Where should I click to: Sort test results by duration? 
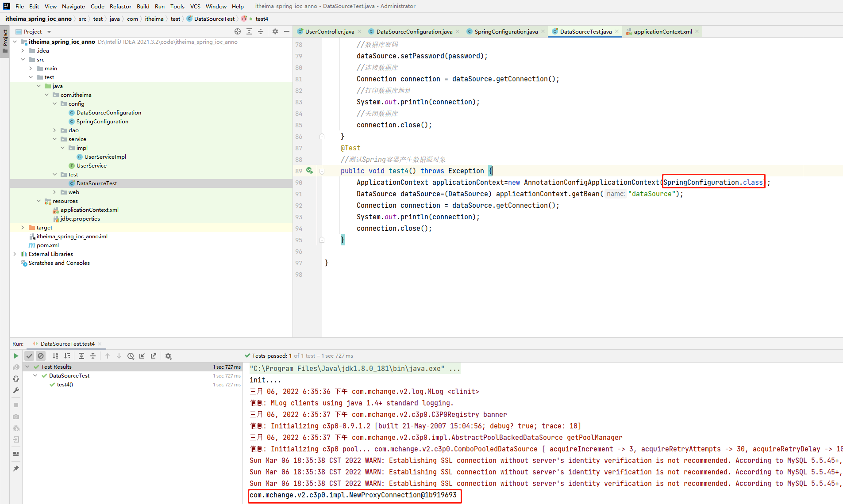(x=67, y=356)
